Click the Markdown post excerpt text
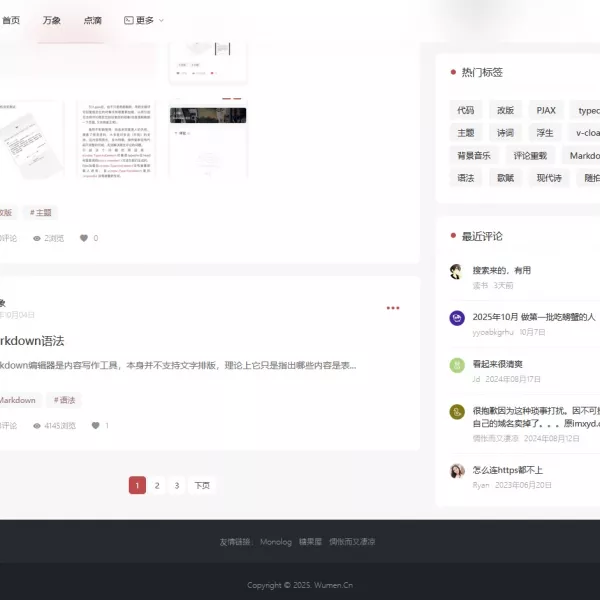This screenshot has width=600, height=600. click(178, 365)
